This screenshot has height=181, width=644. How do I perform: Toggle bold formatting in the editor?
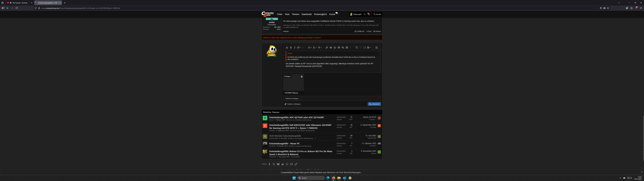pos(291,47)
